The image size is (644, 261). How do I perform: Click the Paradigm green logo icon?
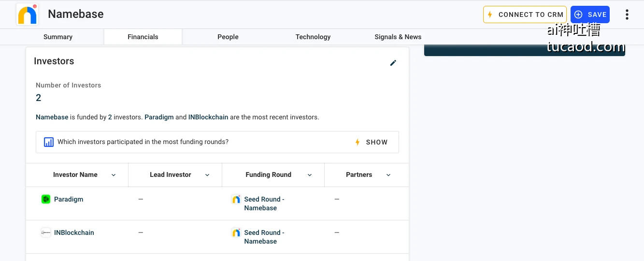coord(46,199)
